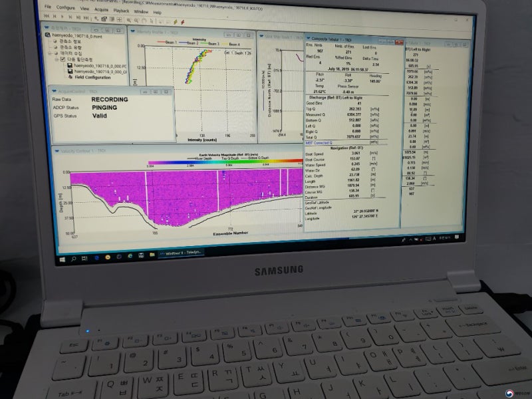Open the Window menu
532x399 pixels.
[x=141, y=11]
